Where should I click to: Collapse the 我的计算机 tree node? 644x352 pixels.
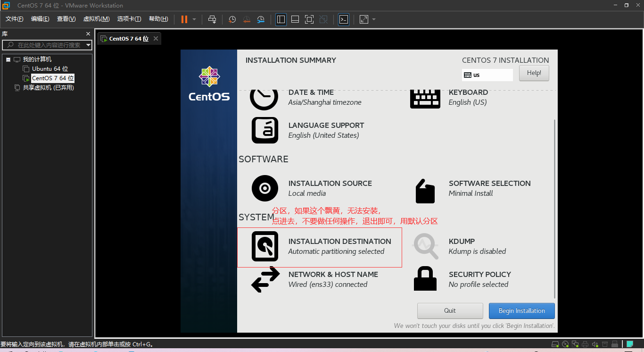[x=8, y=59]
